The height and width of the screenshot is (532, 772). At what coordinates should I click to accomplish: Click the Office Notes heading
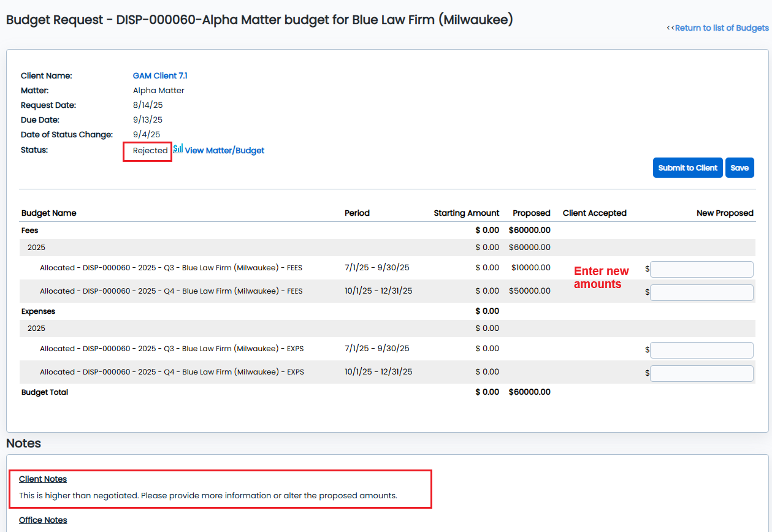point(43,520)
